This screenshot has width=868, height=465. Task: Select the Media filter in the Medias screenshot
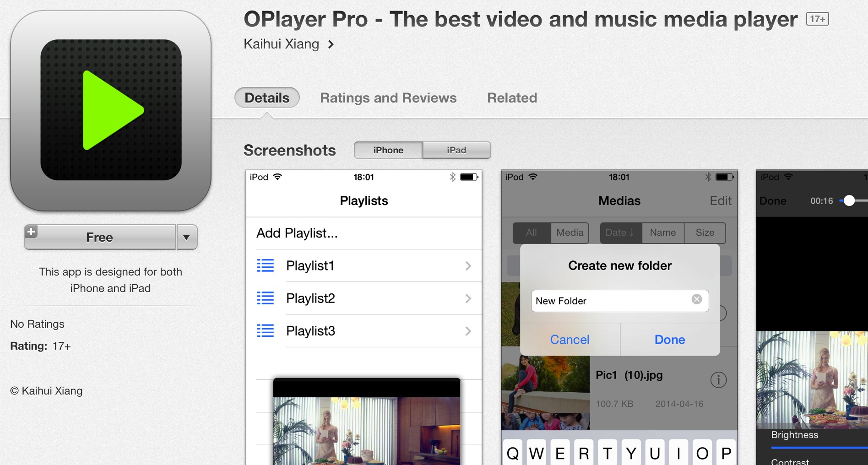569,232
